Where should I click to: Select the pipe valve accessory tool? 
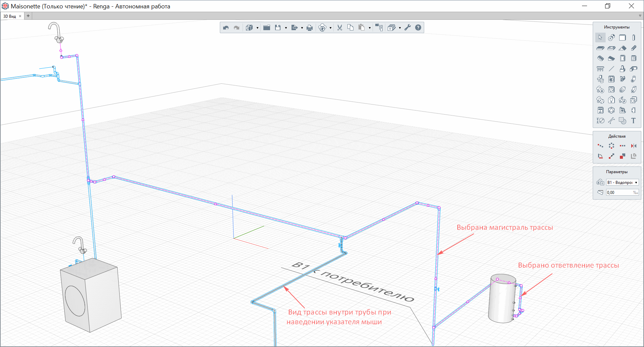point(623,79)
